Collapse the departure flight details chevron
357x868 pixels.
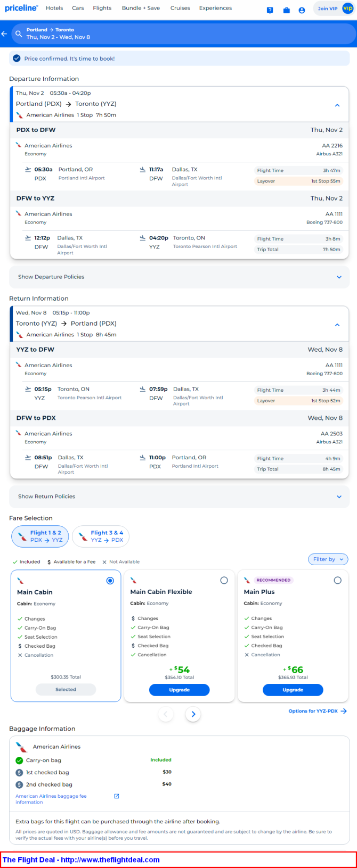pyautogui.click(x=337, y=105)
